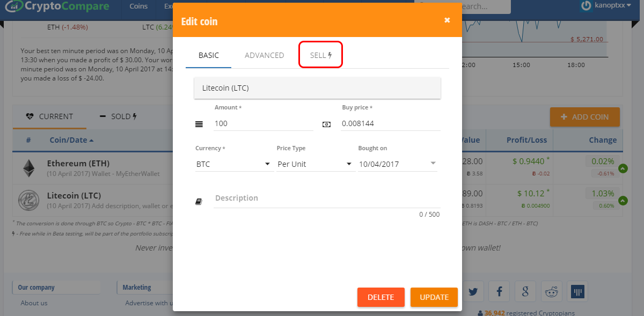Open the Bought on date picker
644x316 pixels.
click(x=397, y=164)
